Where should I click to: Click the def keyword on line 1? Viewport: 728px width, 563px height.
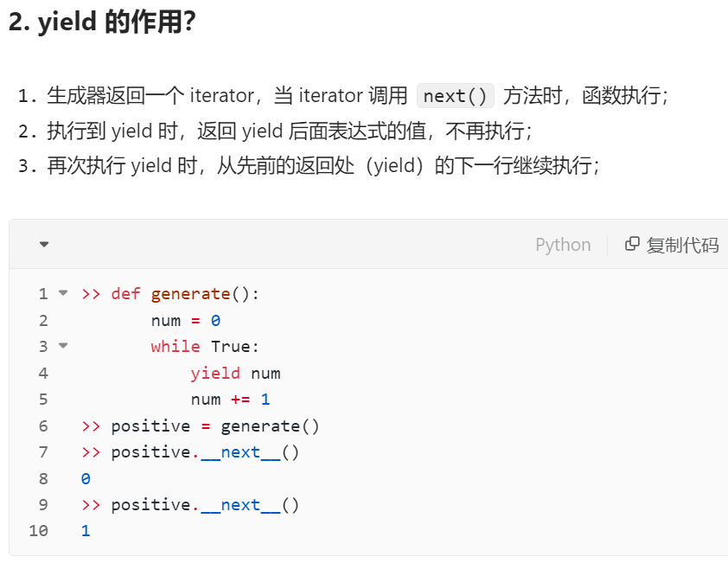[x=125, y=294]
